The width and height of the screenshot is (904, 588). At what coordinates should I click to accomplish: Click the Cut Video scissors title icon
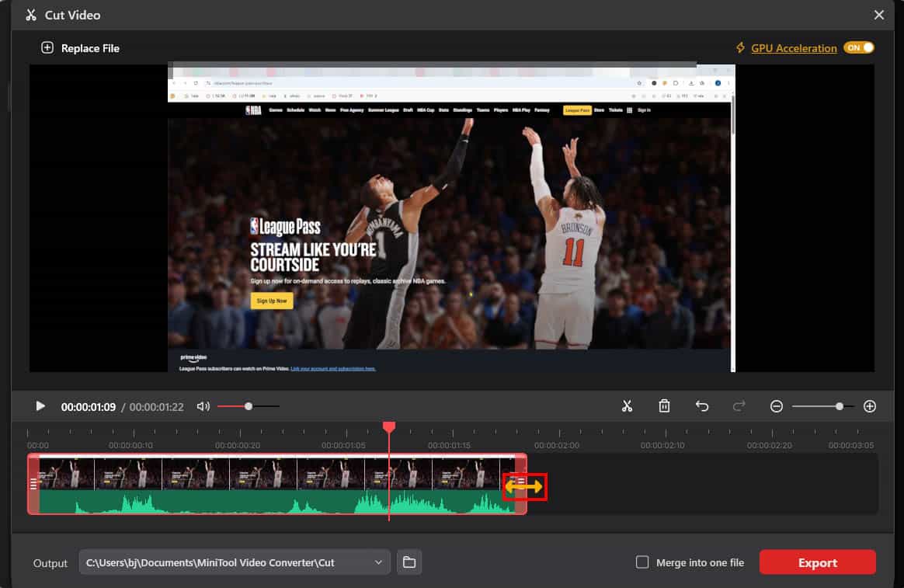(31, 15)
